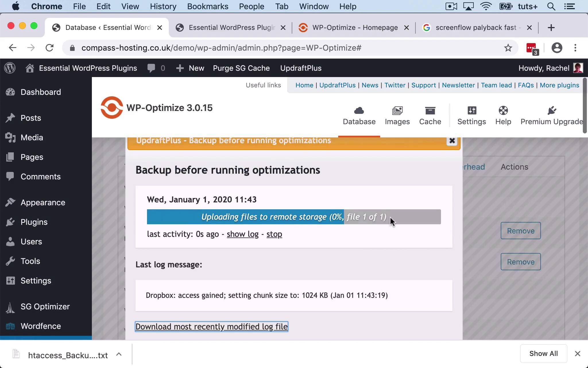Screen dimensions: 588x368
Task: Open the Images tab in WP-Optimize
Action: click(397, 116)
